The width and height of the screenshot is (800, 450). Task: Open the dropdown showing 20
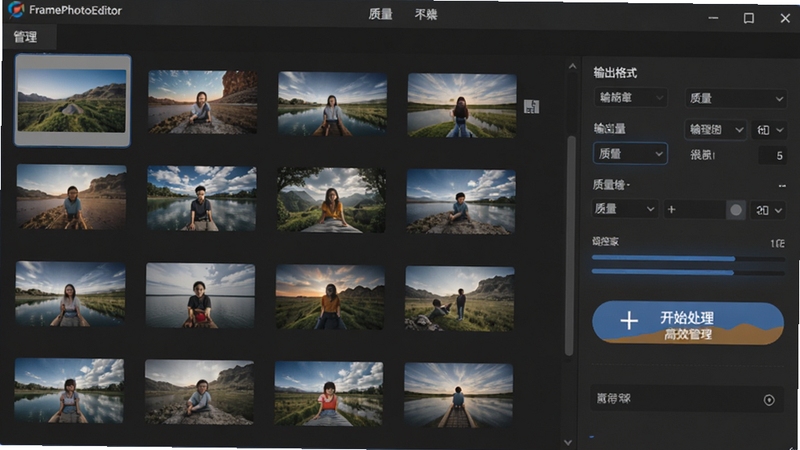pos(768,210)
